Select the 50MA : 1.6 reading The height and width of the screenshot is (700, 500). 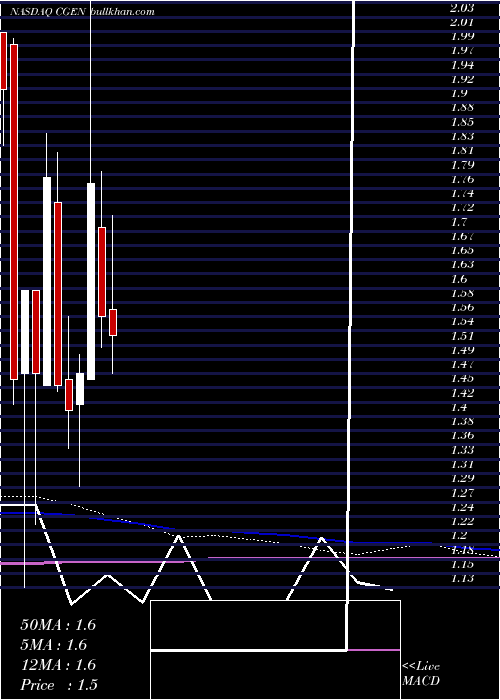tap(58, 625)
